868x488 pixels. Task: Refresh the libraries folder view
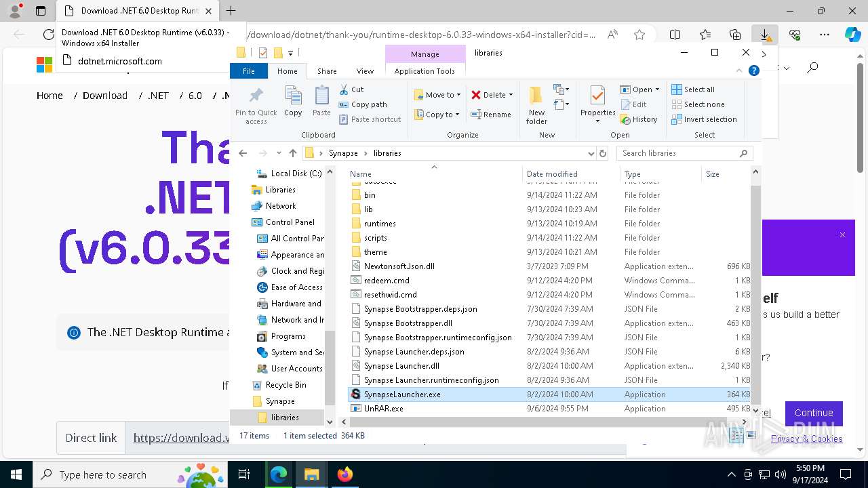[603, 153]
